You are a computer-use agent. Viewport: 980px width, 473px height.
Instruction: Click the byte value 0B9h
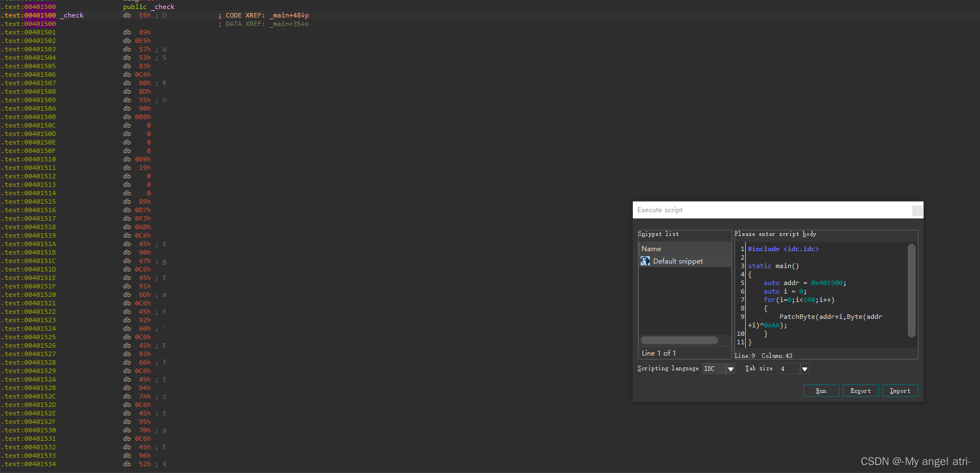[x=143, y=159]
